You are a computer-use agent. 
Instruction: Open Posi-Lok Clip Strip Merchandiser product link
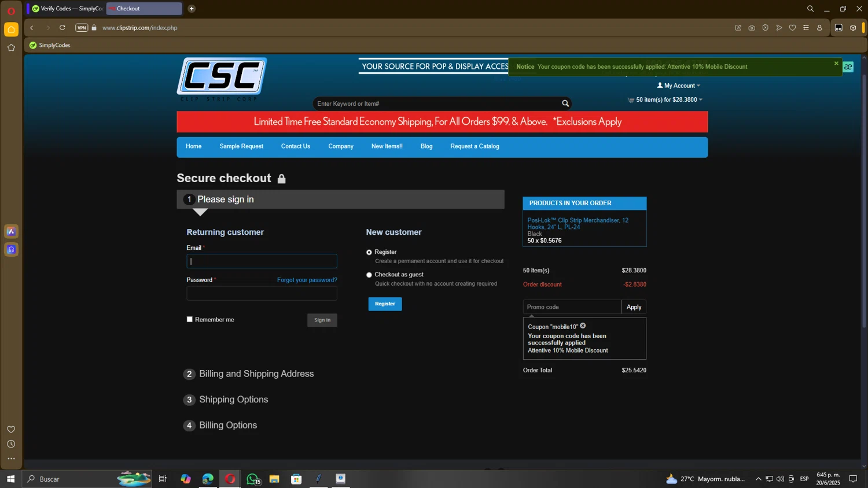(x=578, y=224)
